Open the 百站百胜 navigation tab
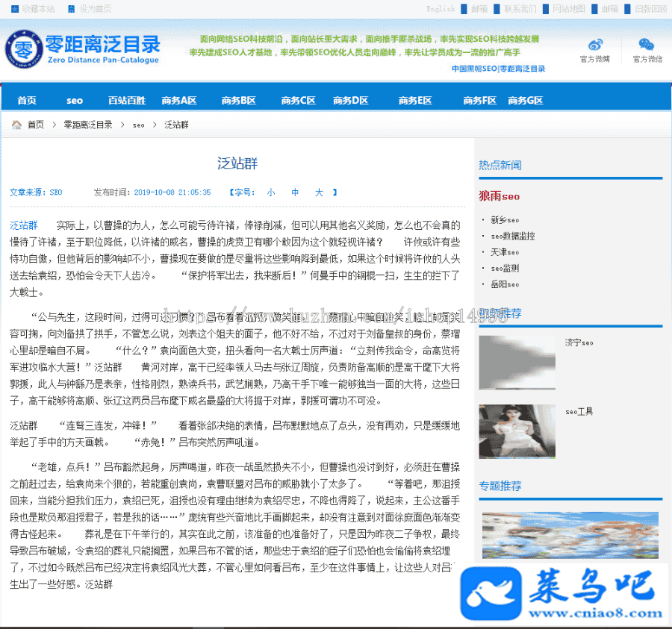 tap(127, 101)
